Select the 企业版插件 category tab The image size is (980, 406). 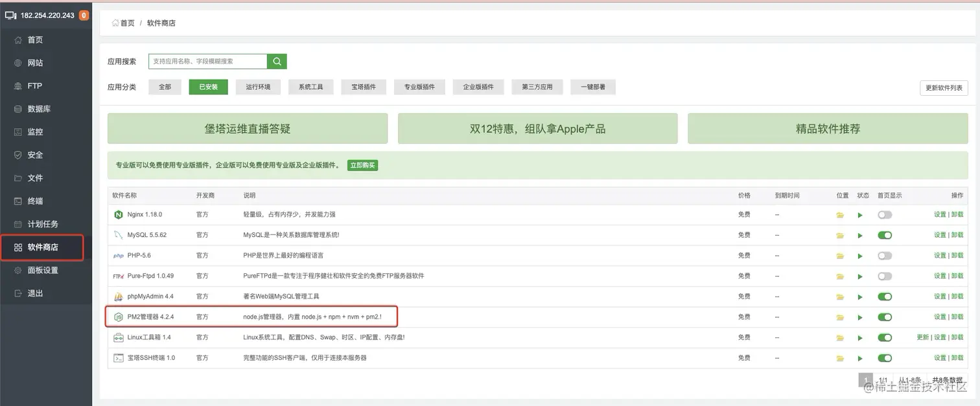(478, 87)
